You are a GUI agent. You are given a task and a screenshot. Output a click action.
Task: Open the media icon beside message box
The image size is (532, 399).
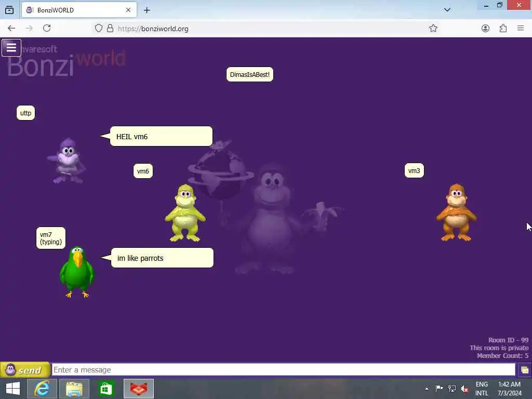525,370
